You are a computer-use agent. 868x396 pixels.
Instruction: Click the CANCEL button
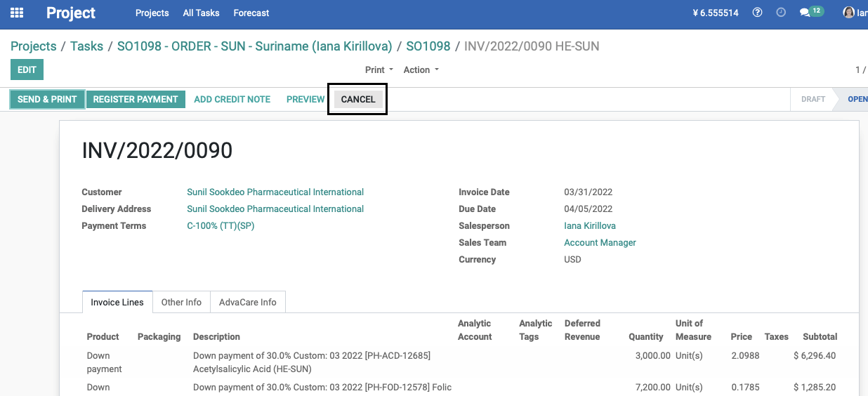coord(358,99)
